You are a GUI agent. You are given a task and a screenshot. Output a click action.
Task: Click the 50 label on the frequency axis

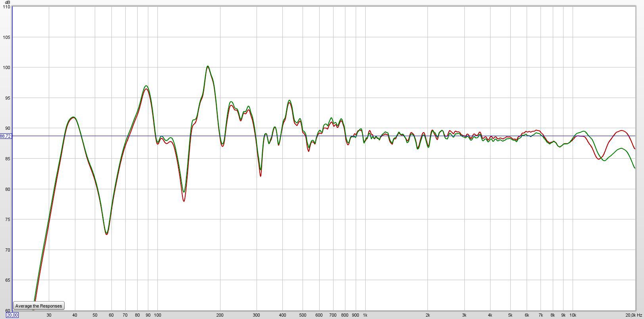(x=95, y=315)
